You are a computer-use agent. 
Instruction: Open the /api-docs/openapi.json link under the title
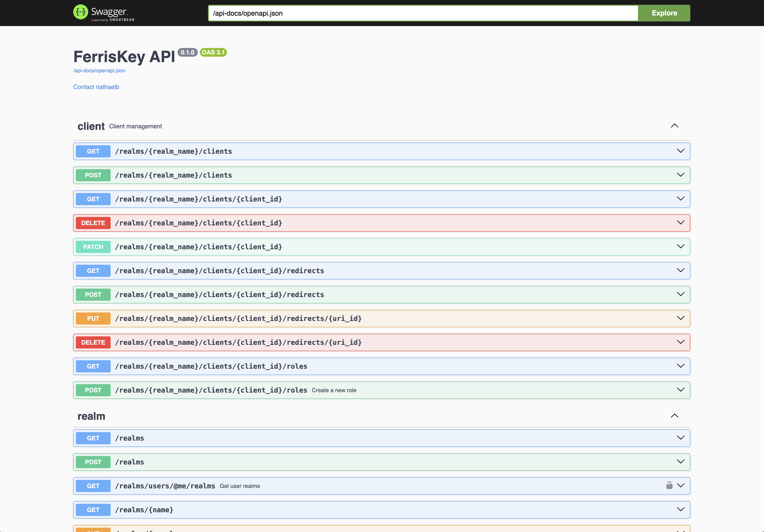click(99, 71)
